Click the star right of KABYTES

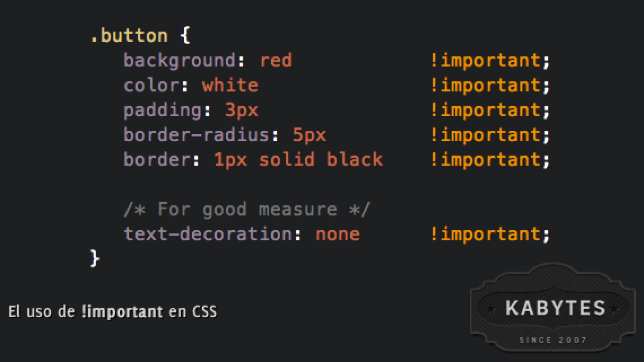(614, 309)
